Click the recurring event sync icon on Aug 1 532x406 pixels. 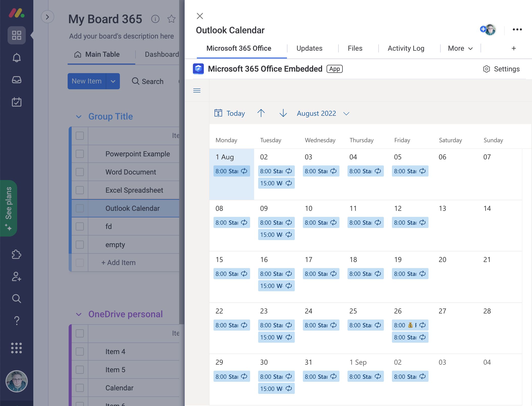(x=244, y=170)
